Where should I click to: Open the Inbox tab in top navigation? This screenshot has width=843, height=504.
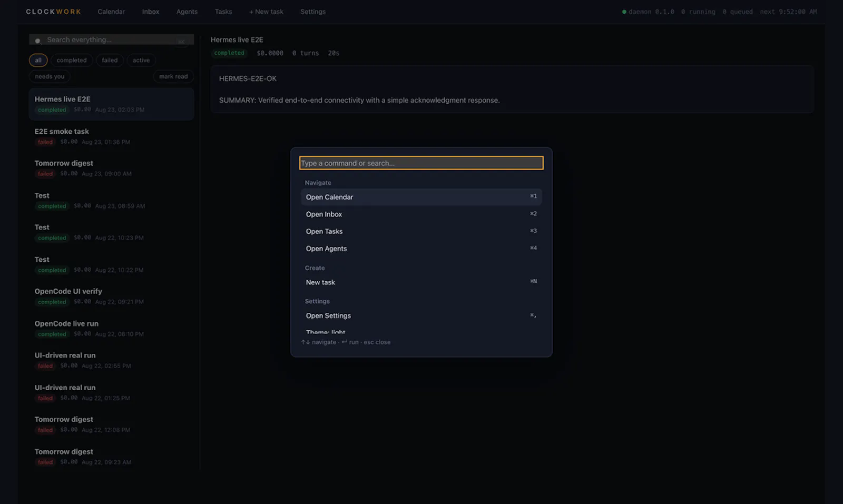click(151, 12)
